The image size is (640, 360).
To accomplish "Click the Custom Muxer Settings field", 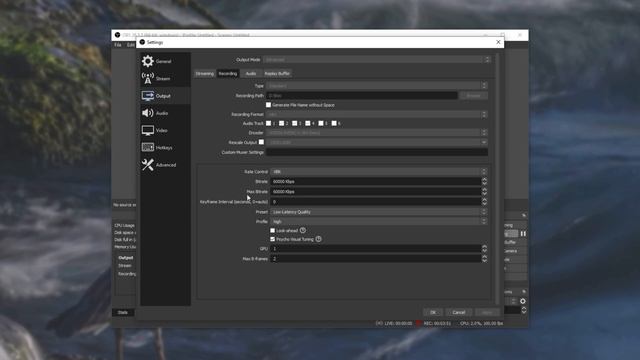I will coord(377,152).
